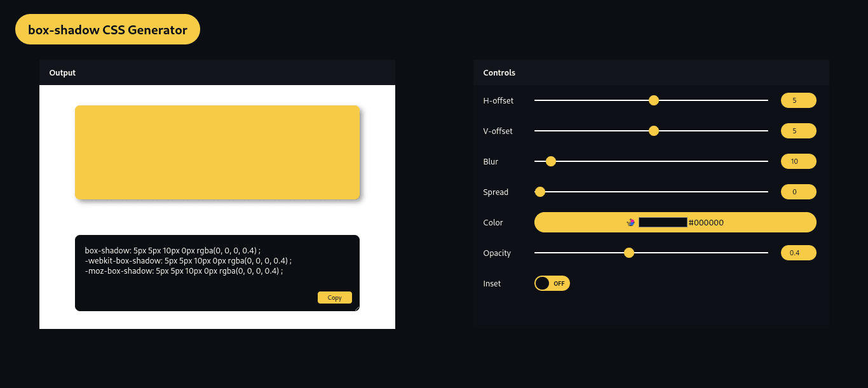Viewport: 868px width, 388px height.
Task: Click the Opacity slider handle
Action: (629, 253)
